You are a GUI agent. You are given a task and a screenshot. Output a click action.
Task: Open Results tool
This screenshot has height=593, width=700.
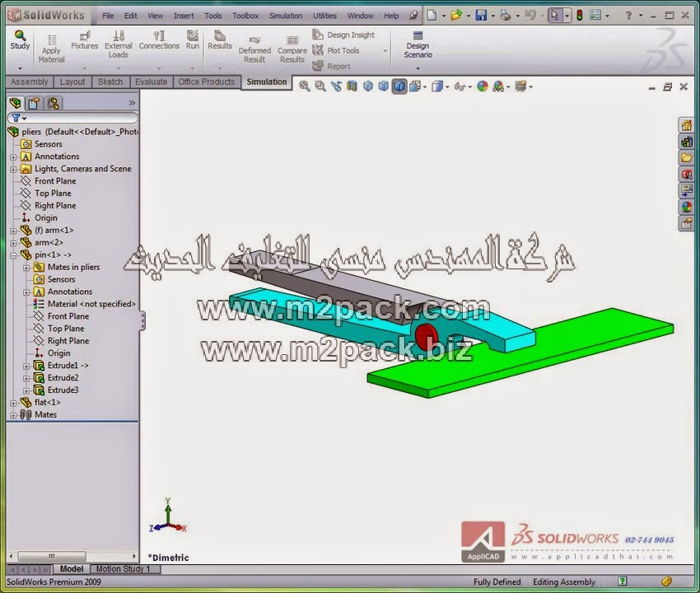(220, 40)
